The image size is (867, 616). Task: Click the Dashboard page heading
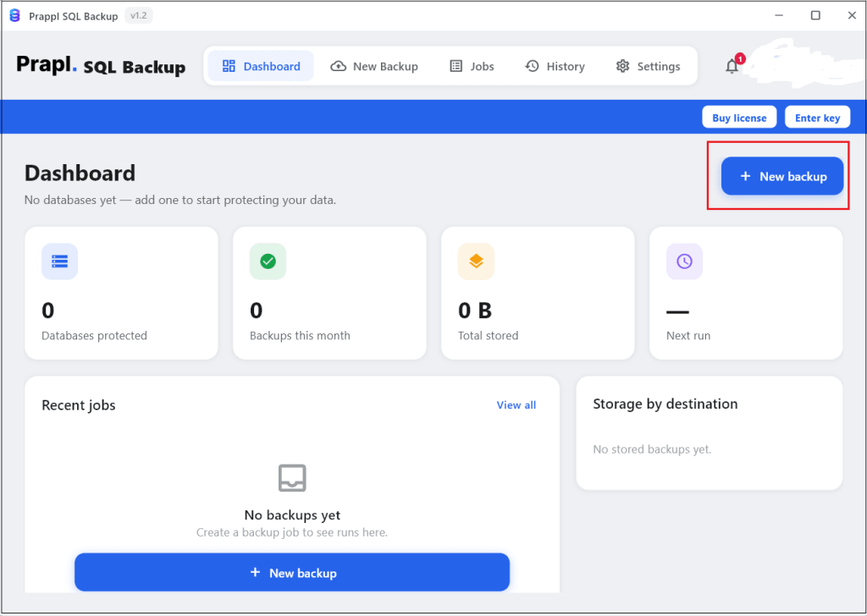(x=80, y=173)
